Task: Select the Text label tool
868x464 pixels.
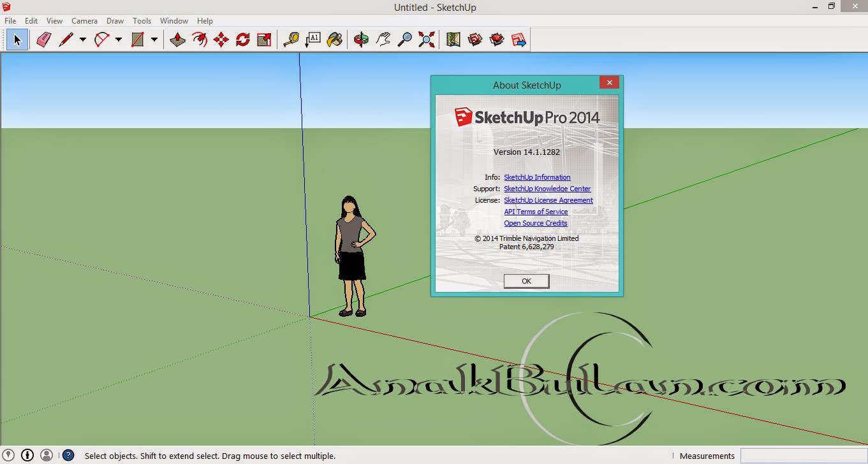Action: (x=313, y=40)
